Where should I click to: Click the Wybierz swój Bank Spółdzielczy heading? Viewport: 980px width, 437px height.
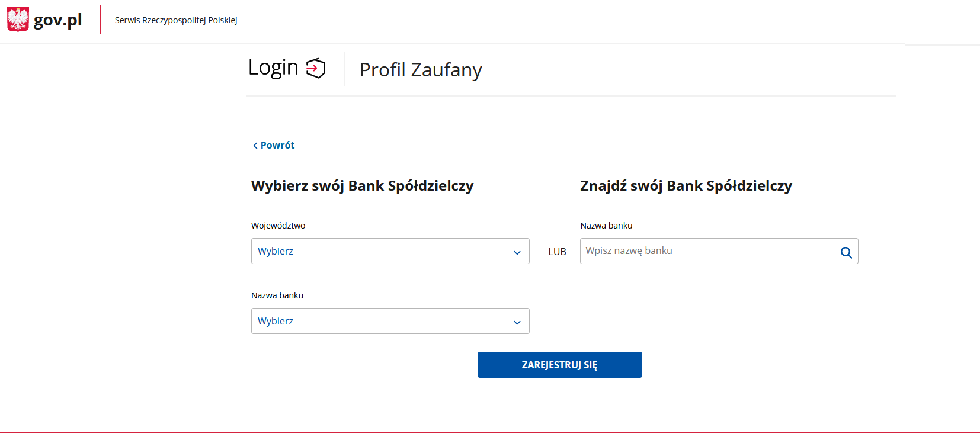pos(363,186)
